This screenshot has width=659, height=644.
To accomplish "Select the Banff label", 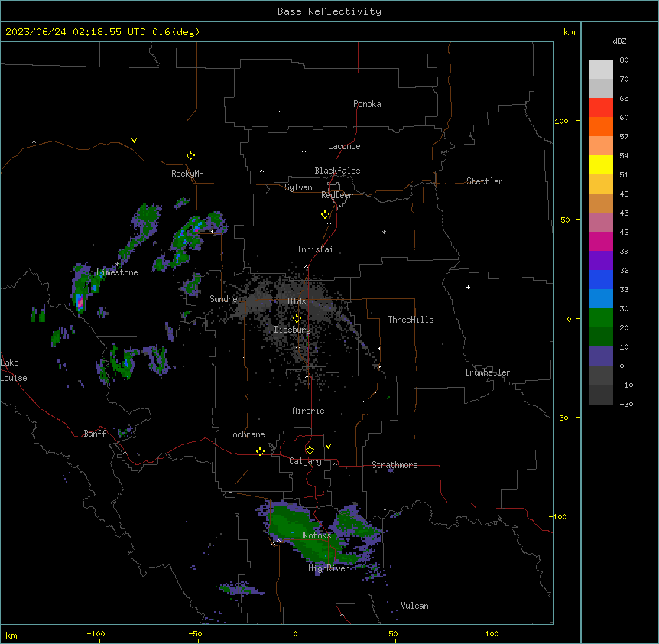I will 95,434.
